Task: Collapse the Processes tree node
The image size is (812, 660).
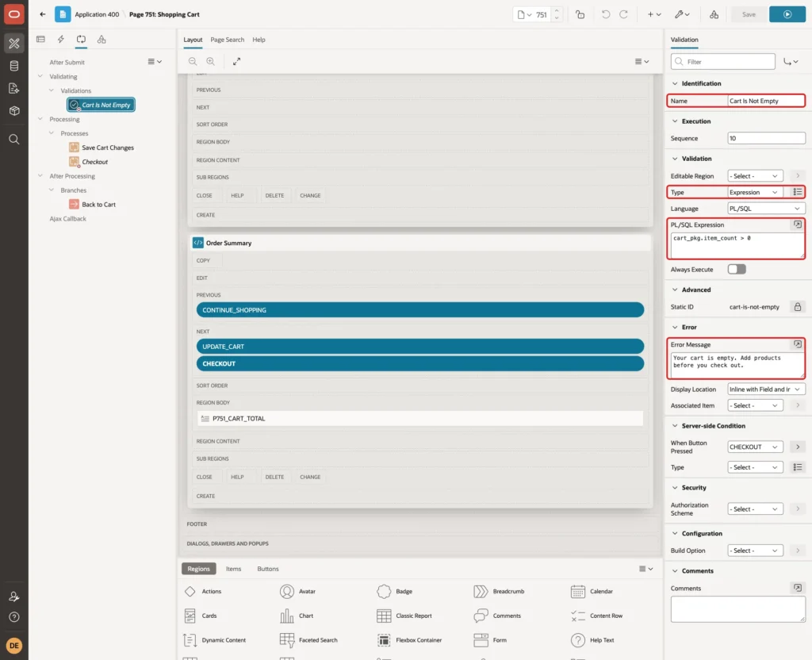Action: pyautogui.click(x=52, y=133)
